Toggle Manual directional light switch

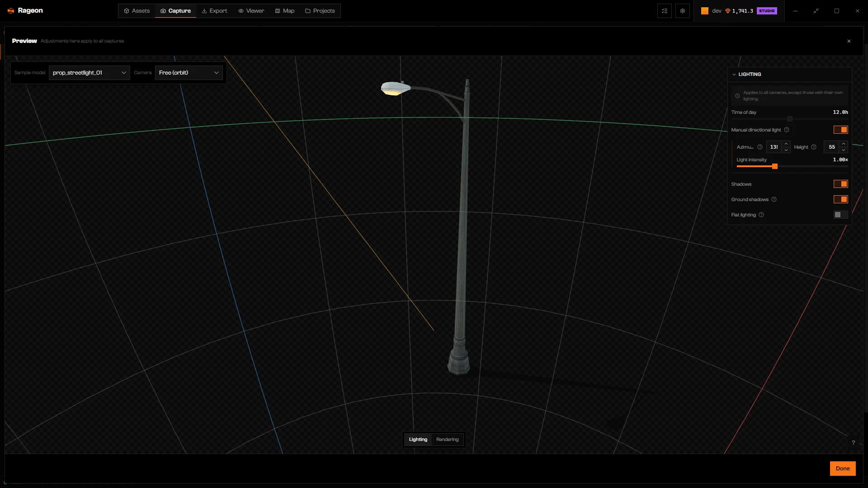[840, 130]
